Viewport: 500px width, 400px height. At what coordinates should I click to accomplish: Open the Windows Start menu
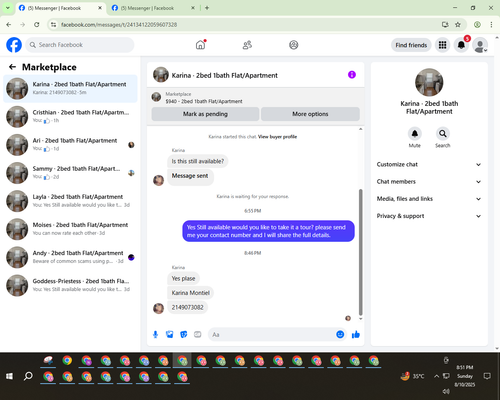click(9, 376)
